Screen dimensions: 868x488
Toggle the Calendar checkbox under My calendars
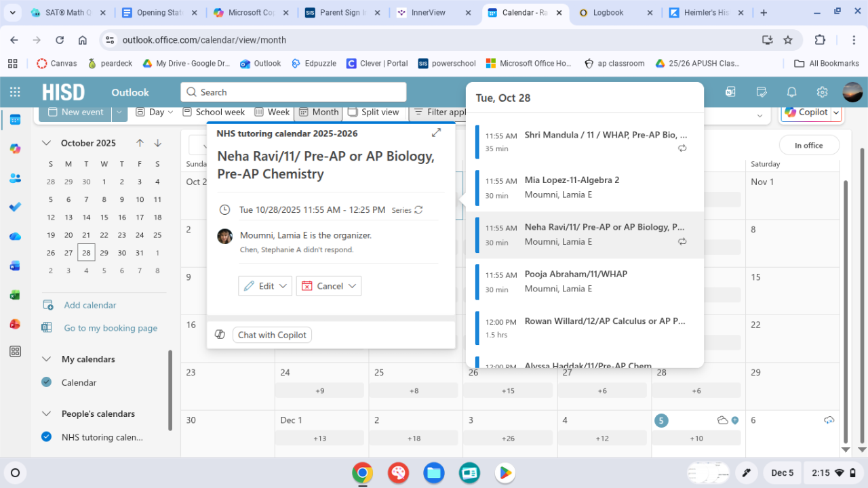click(46, 382)
